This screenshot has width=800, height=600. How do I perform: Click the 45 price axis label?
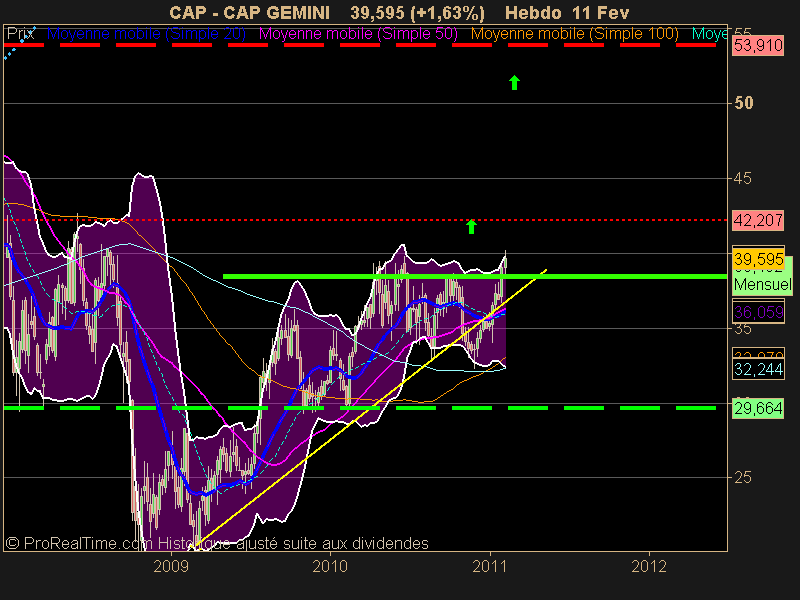click(x=743, y=179)
